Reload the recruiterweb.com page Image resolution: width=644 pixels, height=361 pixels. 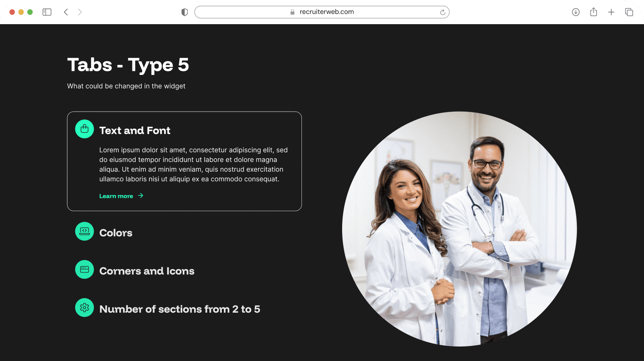(442, 12)
